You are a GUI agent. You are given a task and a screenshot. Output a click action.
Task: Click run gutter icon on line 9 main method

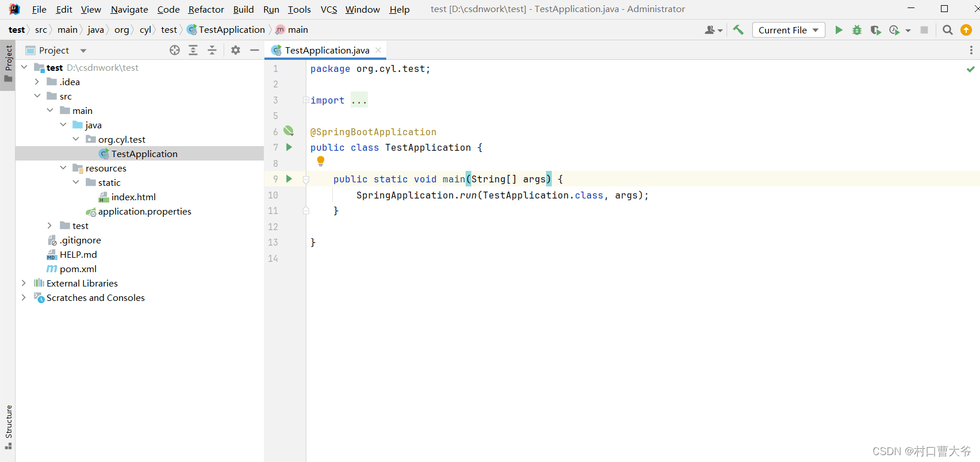pos(289,179)
